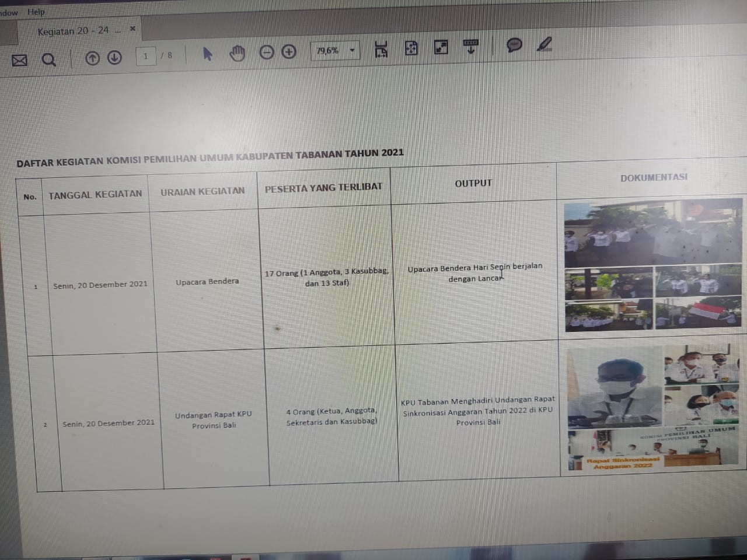Viewport: 747px width, 560px height.
Task: Click the fit page icon
Action: [x=411, y=48]
